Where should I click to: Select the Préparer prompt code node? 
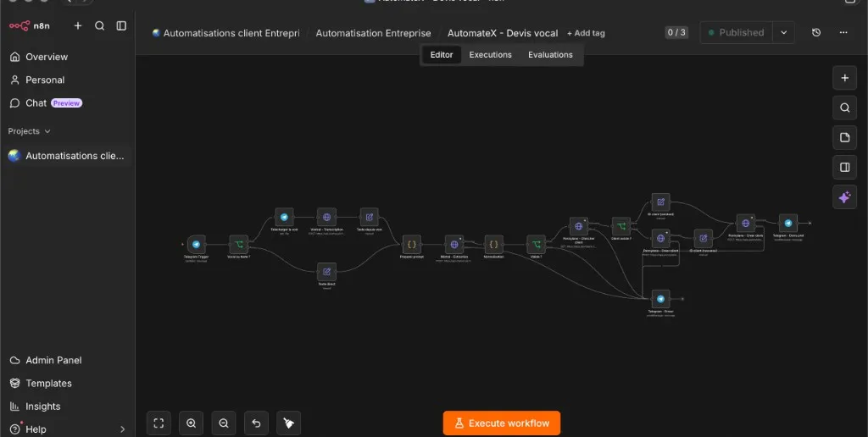click(411, 244)
